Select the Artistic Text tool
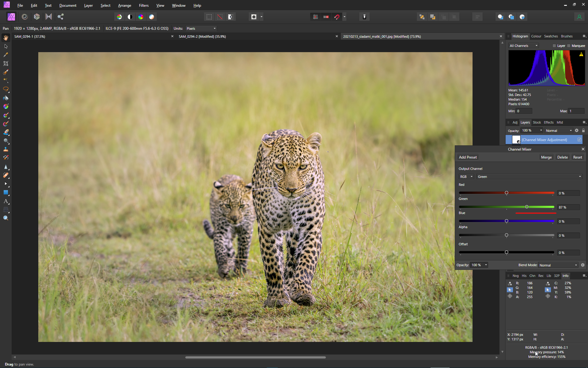Viewport: 588px width, 368px height. 6,201
